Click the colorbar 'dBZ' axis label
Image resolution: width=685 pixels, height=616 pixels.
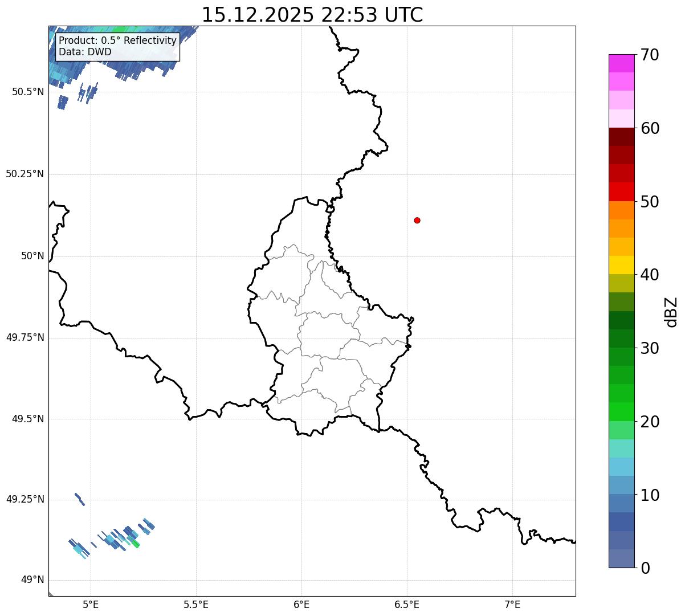click(x=671, y=312)
